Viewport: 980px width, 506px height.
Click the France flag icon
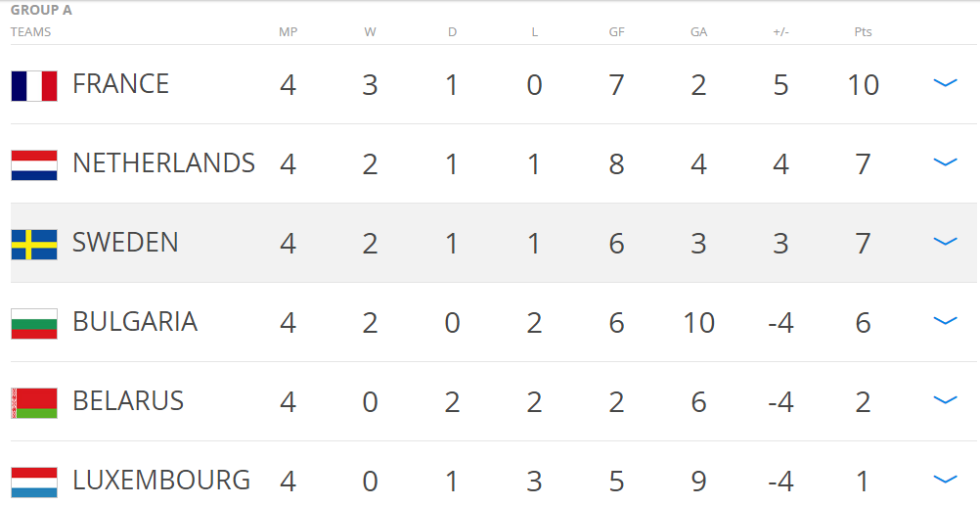point(34,85)
